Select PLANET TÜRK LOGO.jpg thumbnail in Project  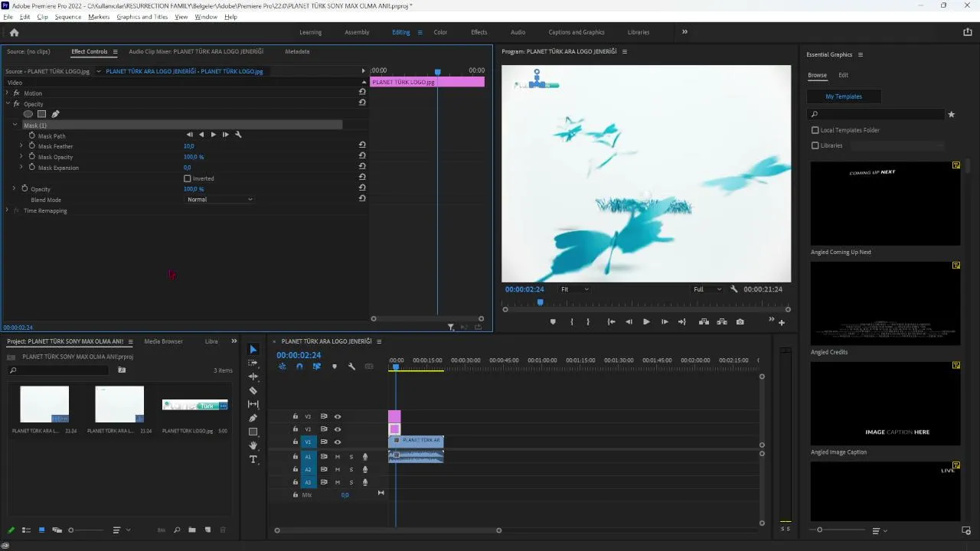pos(194,405)
